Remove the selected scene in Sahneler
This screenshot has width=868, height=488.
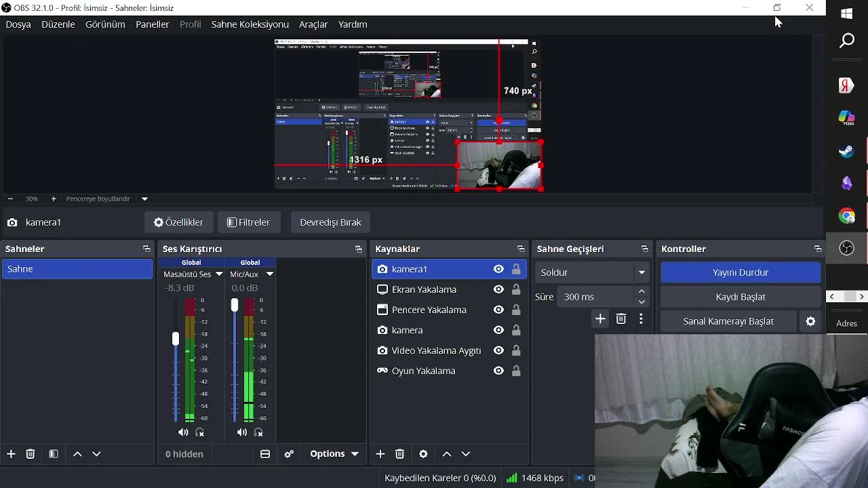31,454
